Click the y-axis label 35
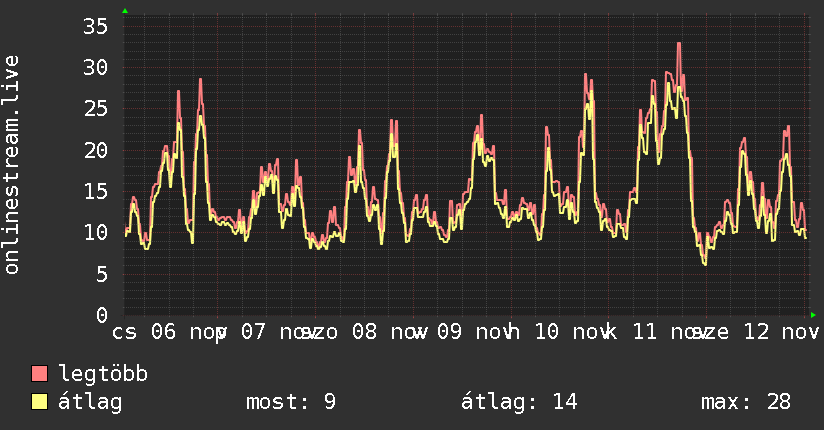This screenshot has height=430, width=824. [96, 26]
